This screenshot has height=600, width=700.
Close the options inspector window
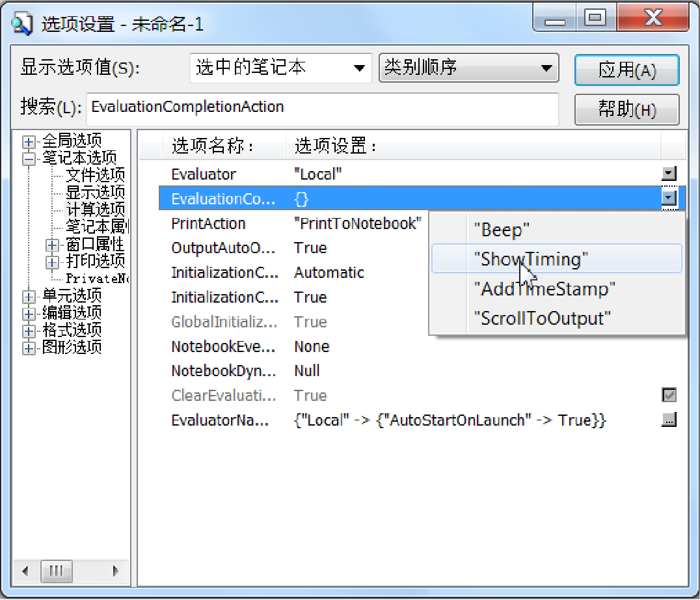(653, 18)
